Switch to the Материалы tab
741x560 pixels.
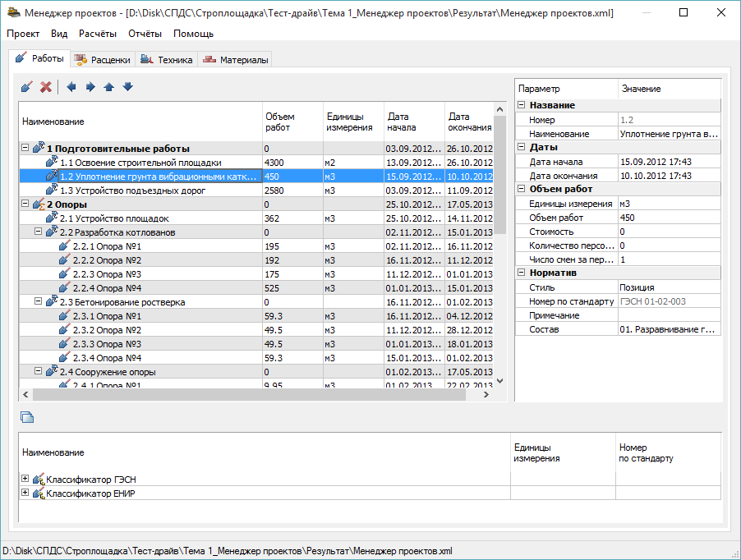pos(235,60)
